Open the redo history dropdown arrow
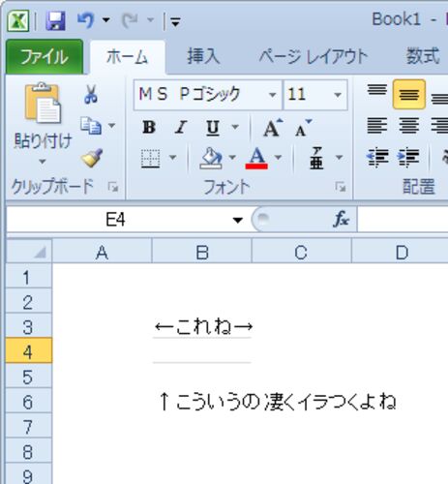448x484 pixels. [150, 20]
